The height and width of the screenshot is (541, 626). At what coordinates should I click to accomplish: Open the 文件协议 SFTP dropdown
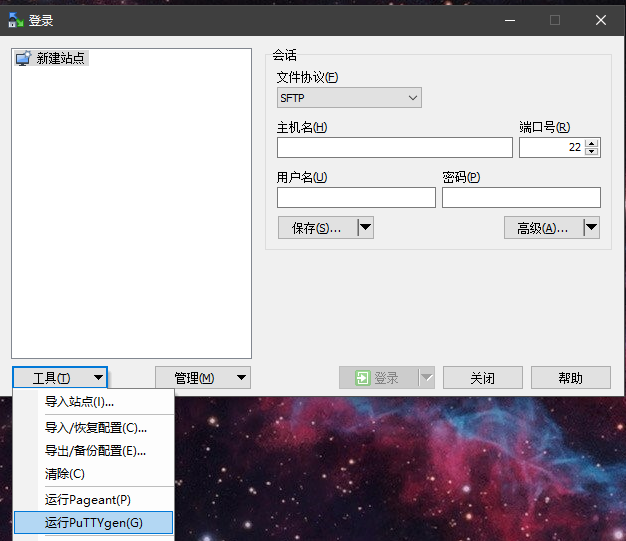pyautogui.click(x=349, y=97)
